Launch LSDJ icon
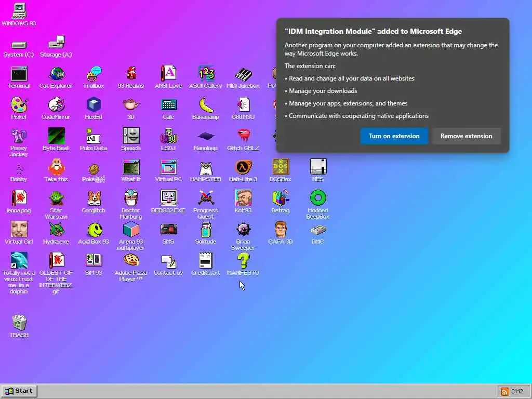Viewport: 532px width, 399px height. (168, 136)
